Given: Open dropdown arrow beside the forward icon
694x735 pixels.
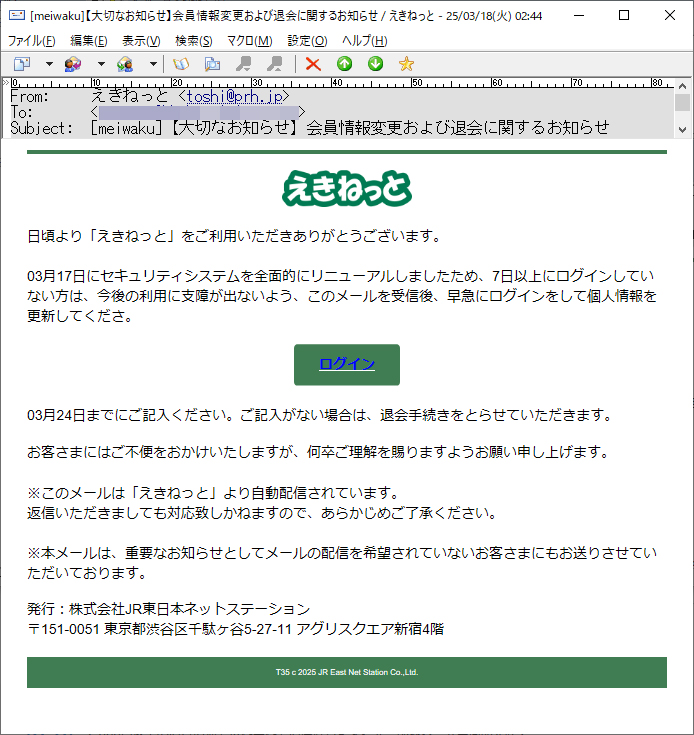Looking at the screenshot, I should [153, 64].
